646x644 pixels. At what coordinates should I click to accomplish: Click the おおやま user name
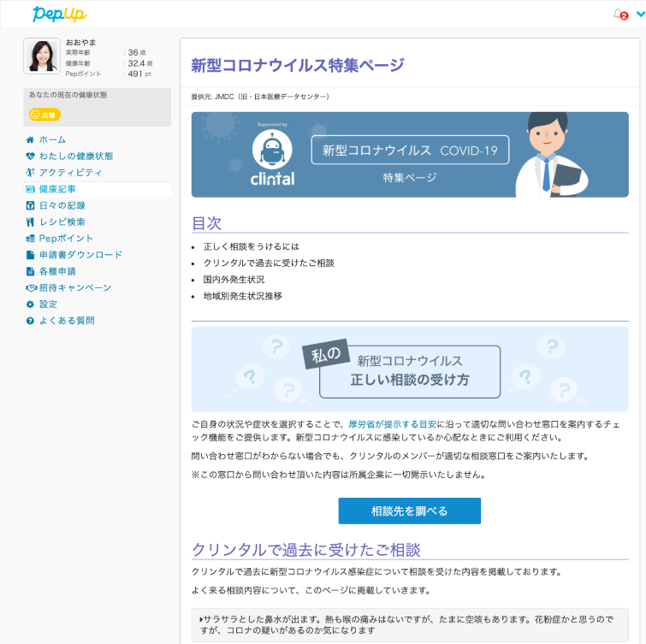pos(81,43)
